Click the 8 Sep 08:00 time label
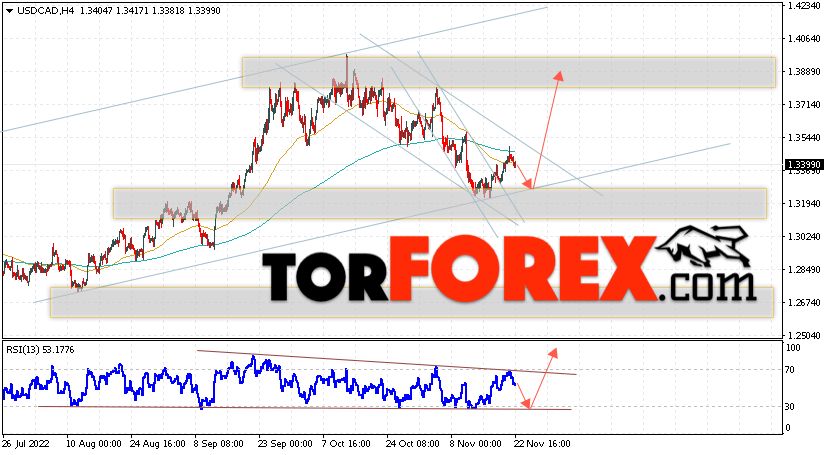The image size is (828, 455). coord(219,444)
